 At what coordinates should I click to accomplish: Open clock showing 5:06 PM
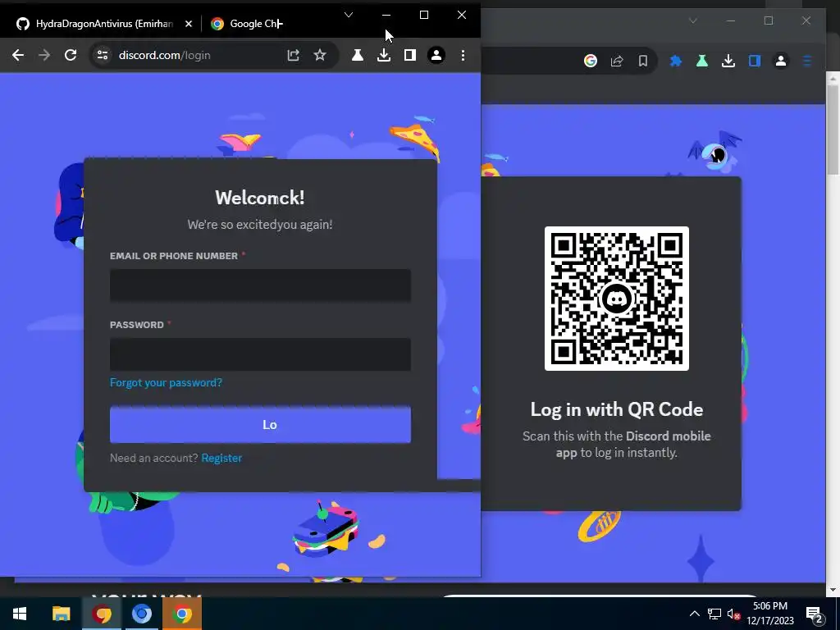coord(769,614)
